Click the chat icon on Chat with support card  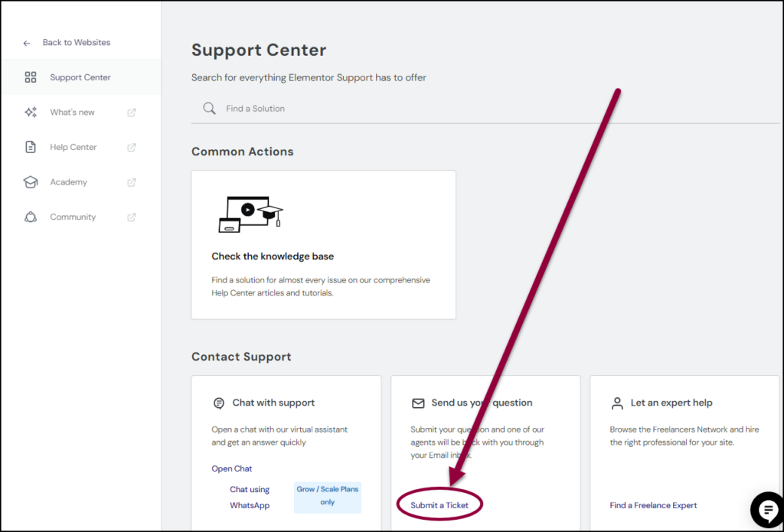[x=218, y=403]
